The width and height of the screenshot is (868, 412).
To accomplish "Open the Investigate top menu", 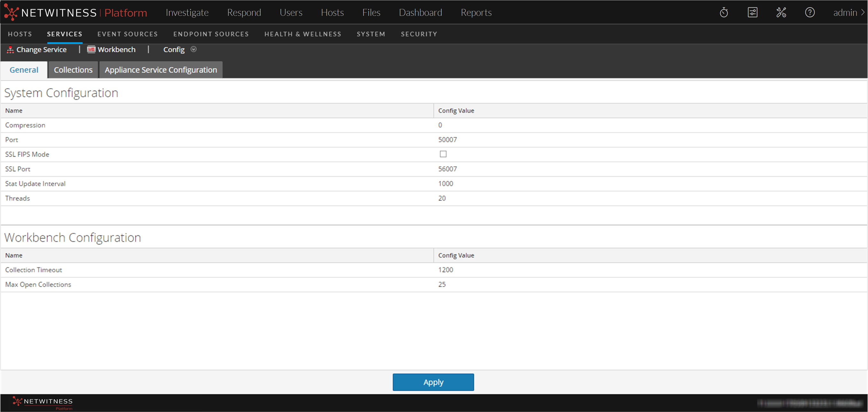I will point(187,12).
